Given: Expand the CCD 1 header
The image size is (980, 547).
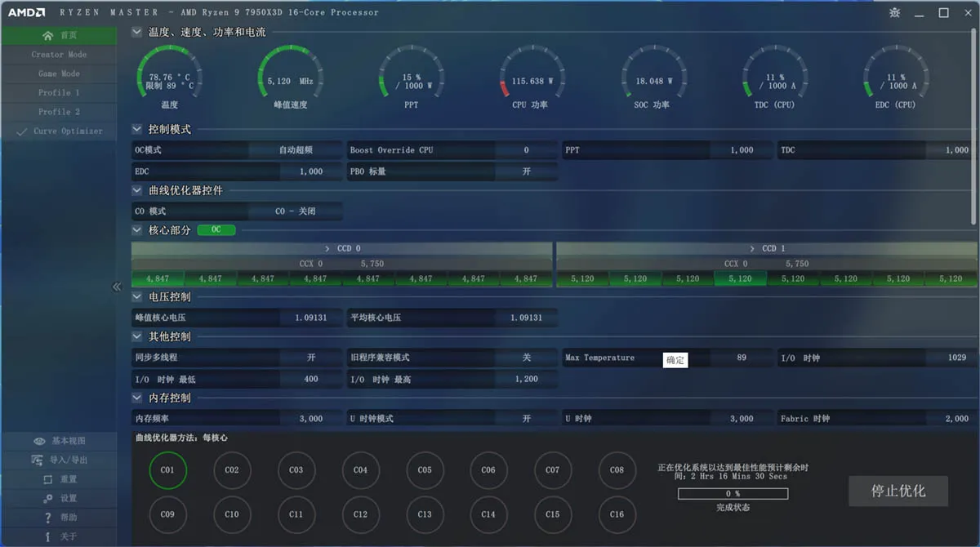Looking at the screenshot, I should 767,248.
